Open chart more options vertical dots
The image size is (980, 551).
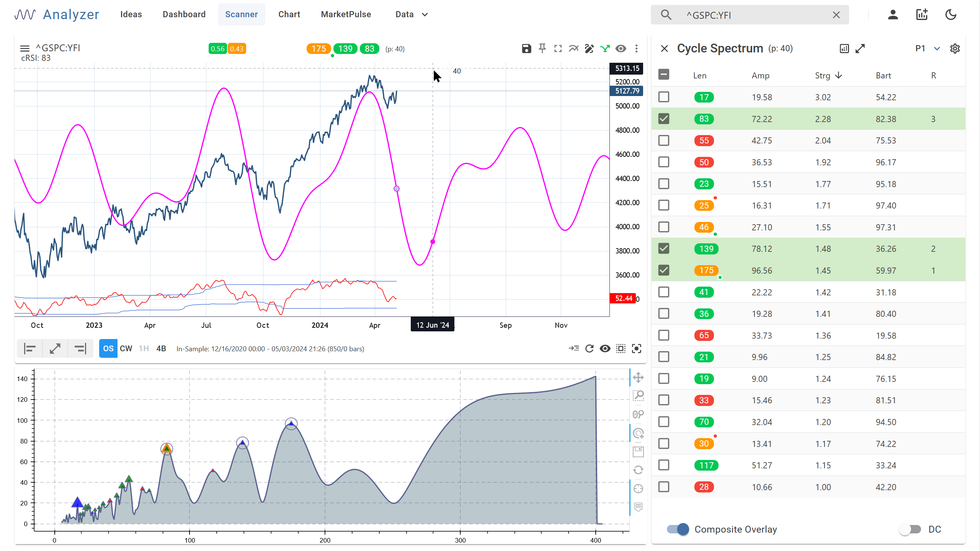[637, 49]
